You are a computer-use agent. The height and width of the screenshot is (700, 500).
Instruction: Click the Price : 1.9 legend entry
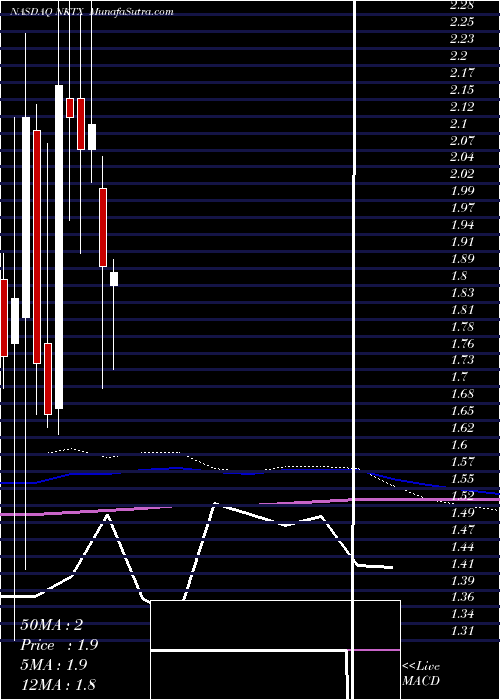59,645
